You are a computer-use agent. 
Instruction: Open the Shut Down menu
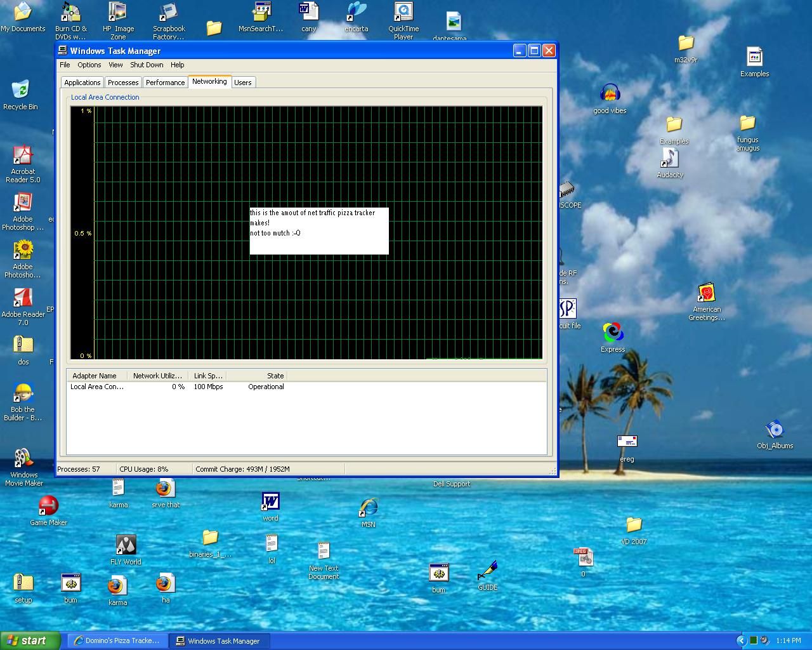pos(147,65)
